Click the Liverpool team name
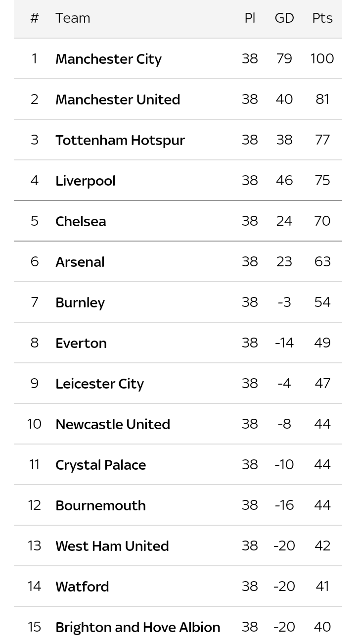Viewport: 356px width, 644px height. 85,181
